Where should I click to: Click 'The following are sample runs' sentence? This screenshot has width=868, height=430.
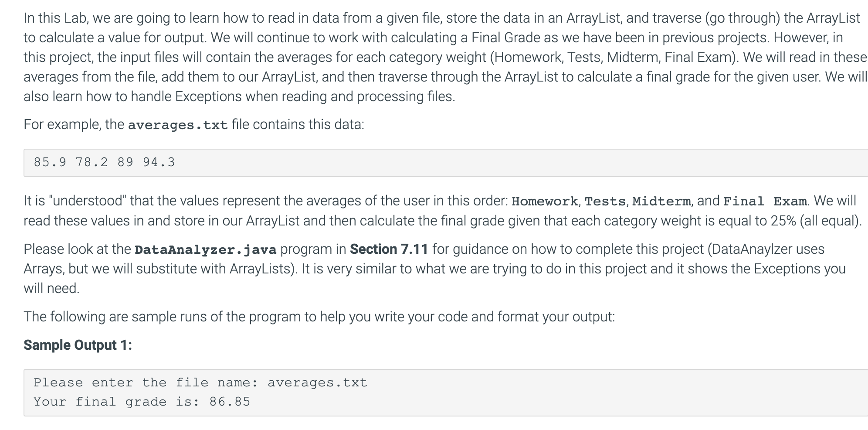319,317
